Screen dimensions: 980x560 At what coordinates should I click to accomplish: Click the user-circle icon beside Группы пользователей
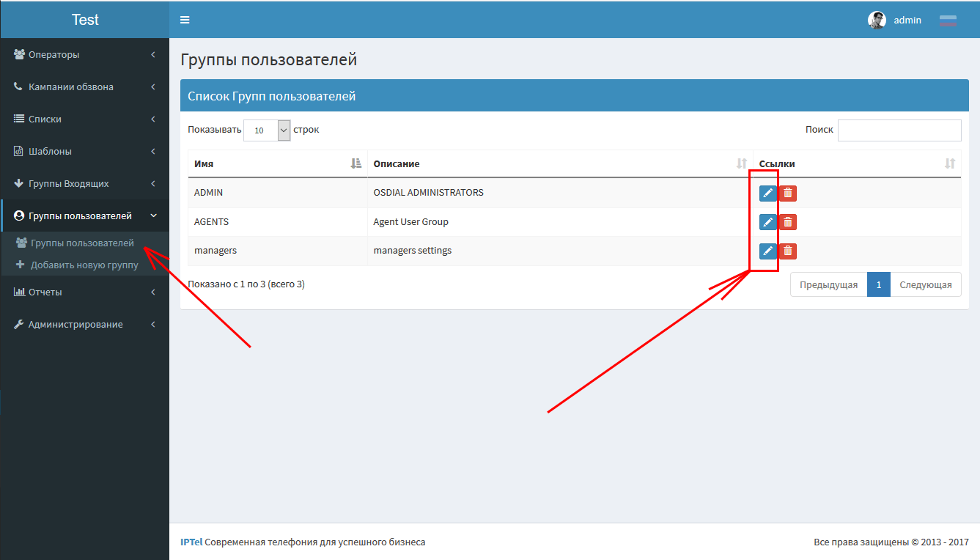[19, 215]
